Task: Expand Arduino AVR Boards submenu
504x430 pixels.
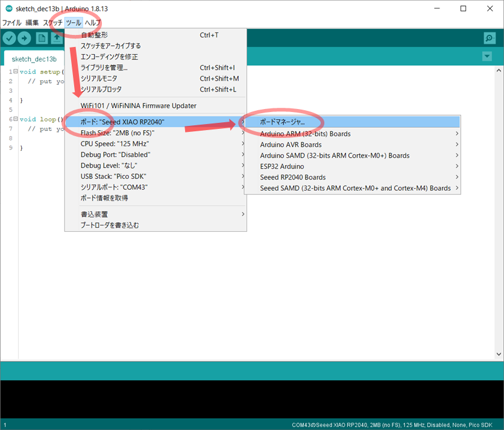Action: pos(352,145)
